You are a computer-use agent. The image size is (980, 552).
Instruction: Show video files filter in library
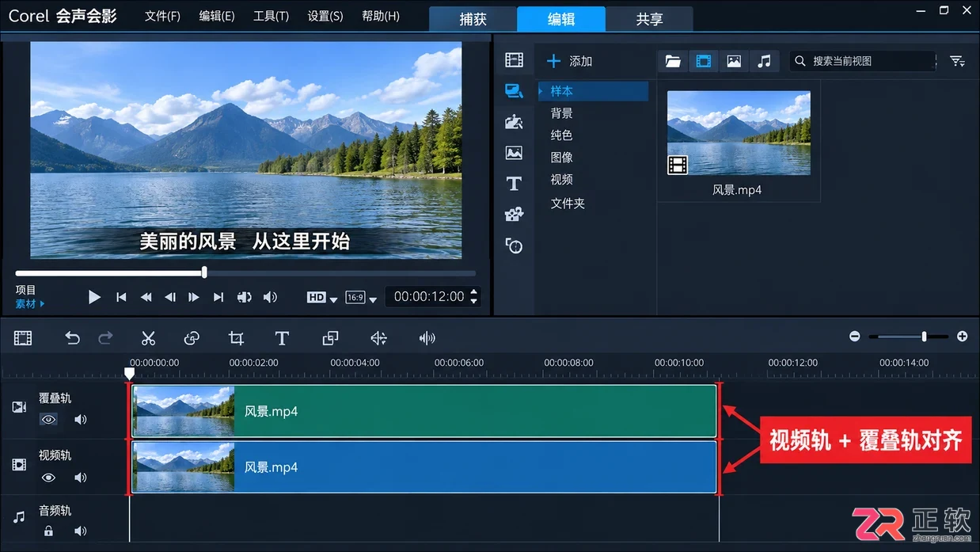[703, 61]
